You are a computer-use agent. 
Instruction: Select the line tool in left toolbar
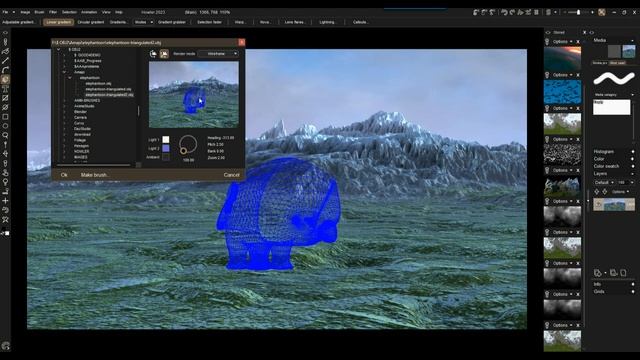pyautogui.click(x=5, y=61)
